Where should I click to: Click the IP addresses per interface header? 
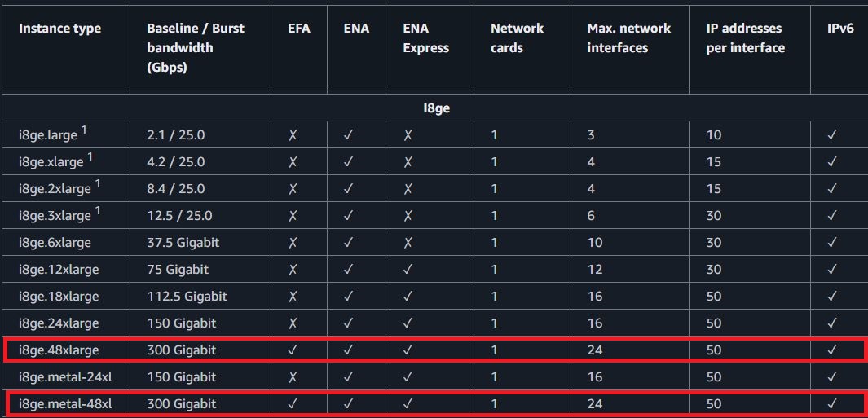745,38
